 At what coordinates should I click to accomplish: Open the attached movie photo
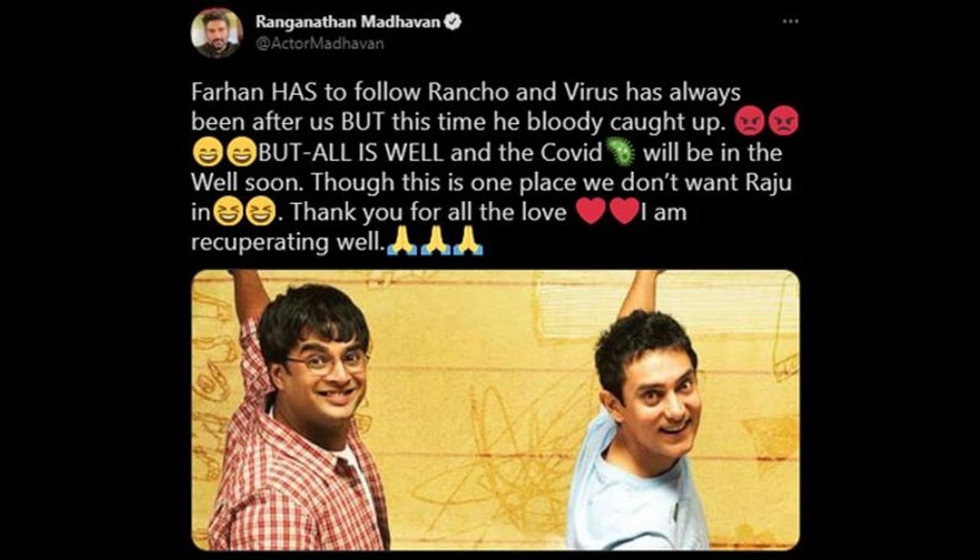pyautogui.click(x=495, y=410)
